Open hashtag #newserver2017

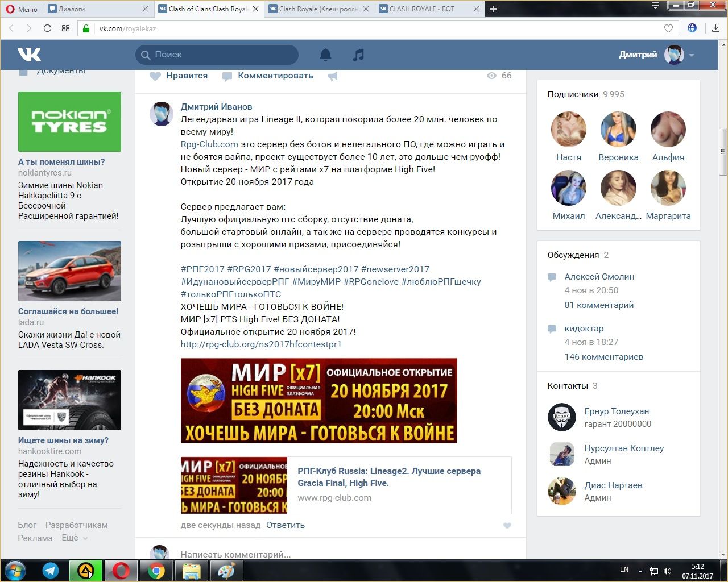pyautogui.click(x=395, y=269)
